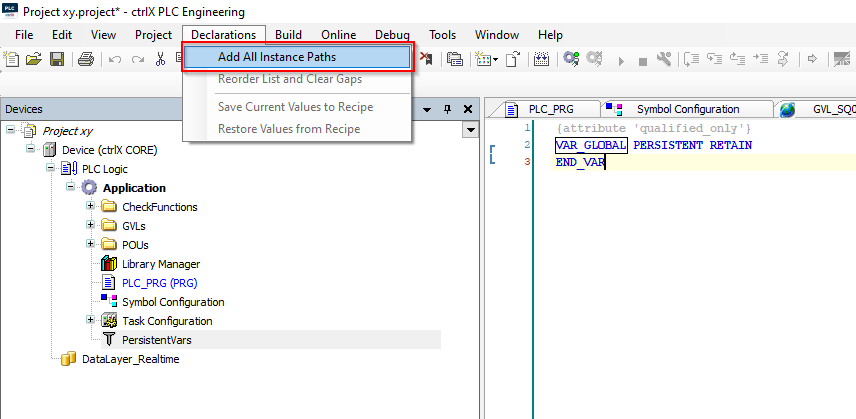This screenshot has width=856, height=419.
Task: Collapse the Device (ctrlX CORE) node
Action: pos(31,149)
